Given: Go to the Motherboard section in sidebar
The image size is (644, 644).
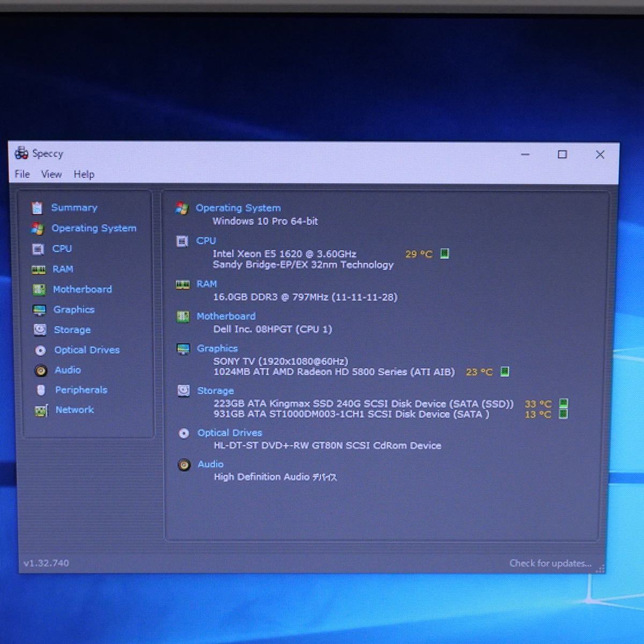Looking at the screenshot, I should 82,290.
